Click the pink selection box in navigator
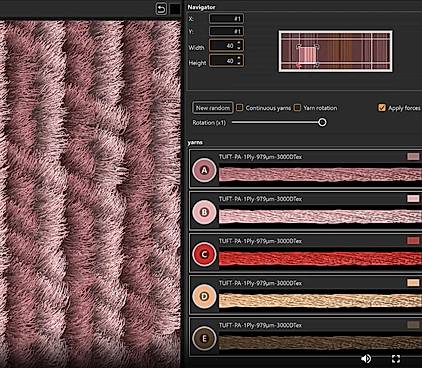The height and width of the screenshot is (368, 422). (x=307, y=55)
